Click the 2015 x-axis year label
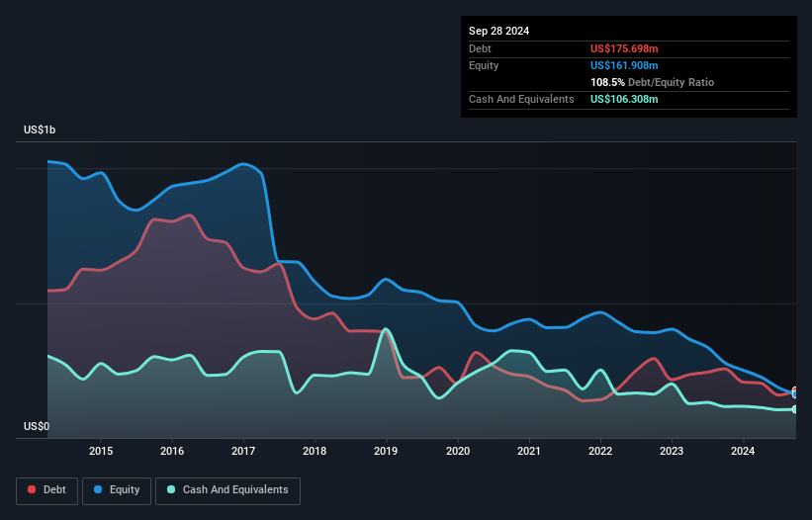Image resolution: width=812 pixels, height=520 pixels. (101, 451)
